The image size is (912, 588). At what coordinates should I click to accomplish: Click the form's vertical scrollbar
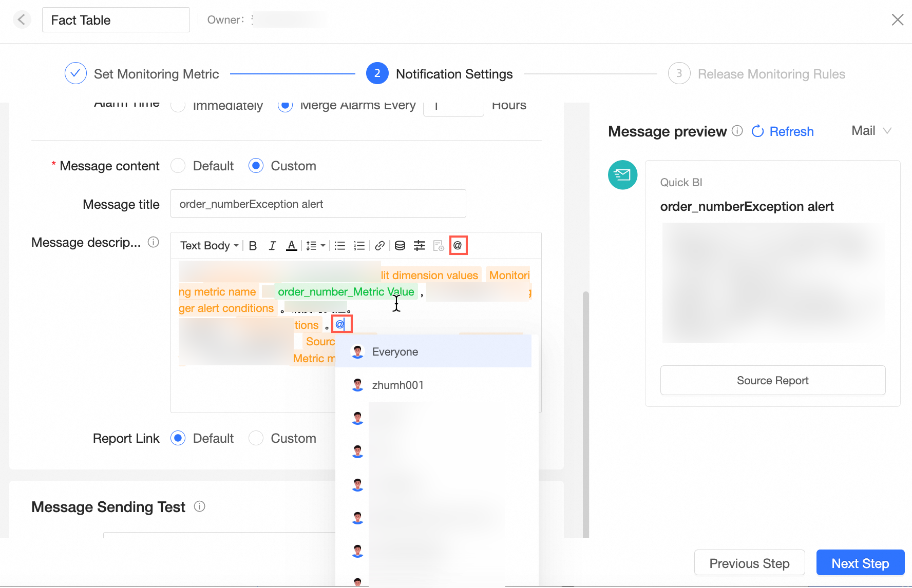click(x=585, y=416)
